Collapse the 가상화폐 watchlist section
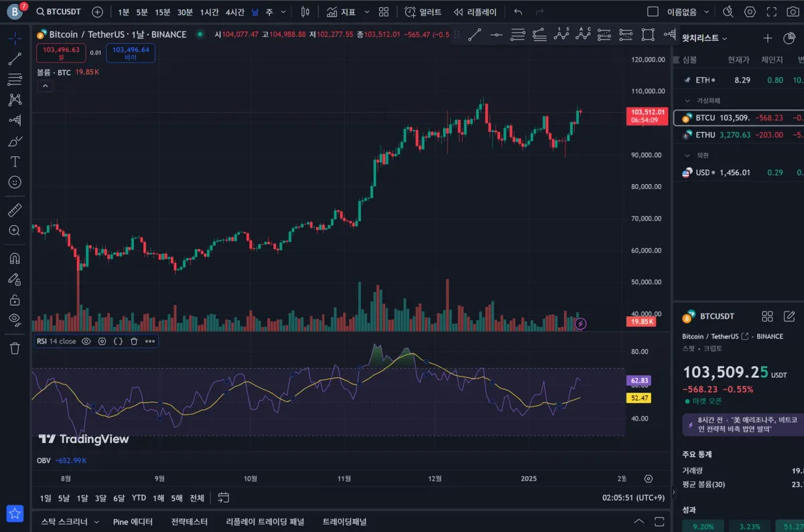Image resolution: width=804 pixels, height=532 pixels. point(687,100)
